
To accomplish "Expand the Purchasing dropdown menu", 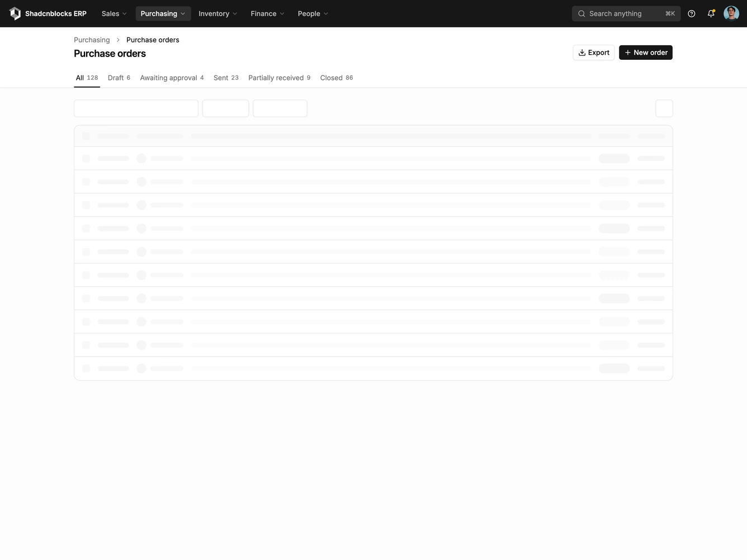I will click(x=163, y=13).
